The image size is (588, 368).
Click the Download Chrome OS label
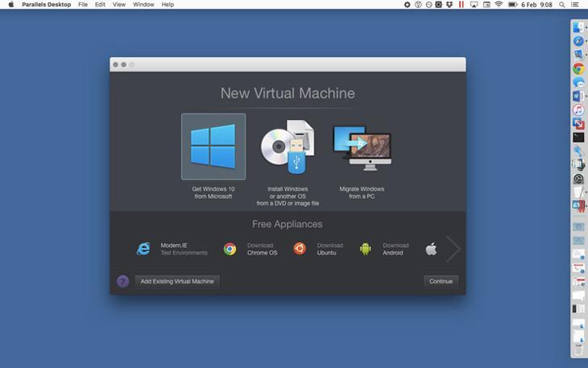(x=262, y=249)
